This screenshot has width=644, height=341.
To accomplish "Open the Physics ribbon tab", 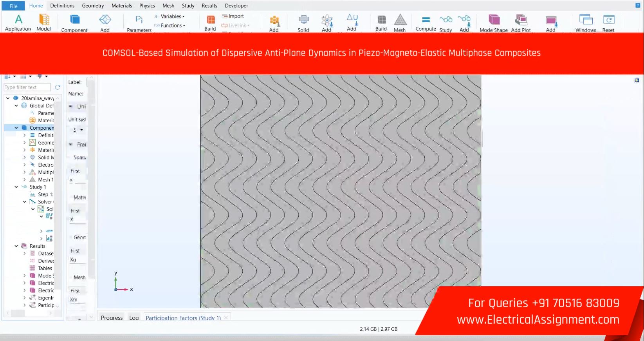I will 147,5.
